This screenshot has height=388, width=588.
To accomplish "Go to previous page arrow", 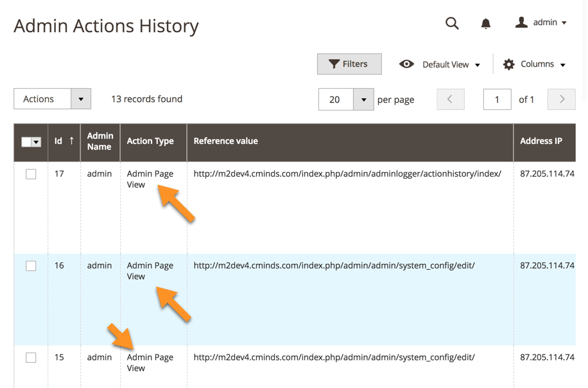I will pyautogui.click(x=450, y=100).
